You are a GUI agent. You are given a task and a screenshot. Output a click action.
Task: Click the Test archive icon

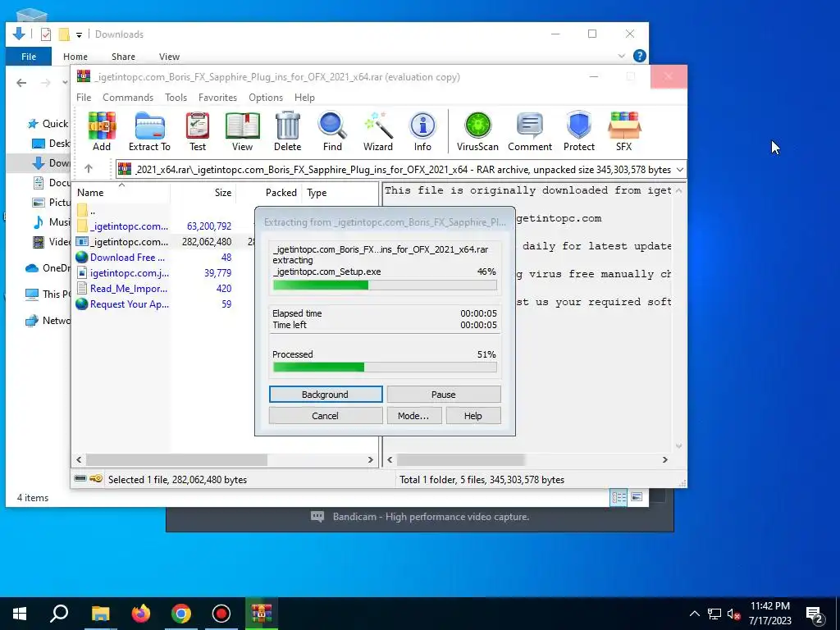[x=198, y=132]
